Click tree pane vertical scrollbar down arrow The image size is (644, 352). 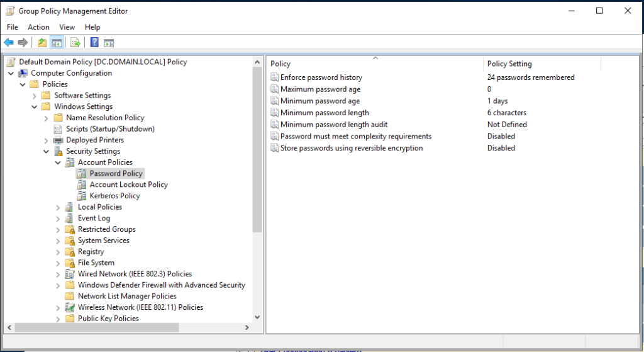[x=257, y=317]
